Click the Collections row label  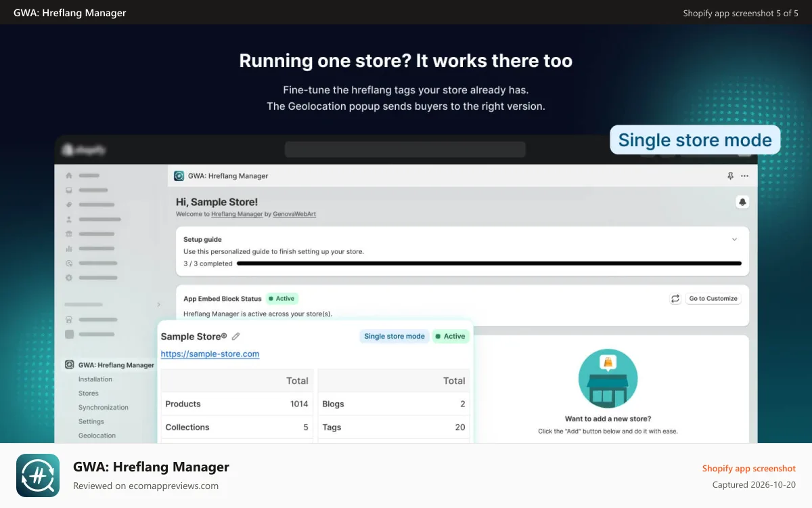coord(187,427)
